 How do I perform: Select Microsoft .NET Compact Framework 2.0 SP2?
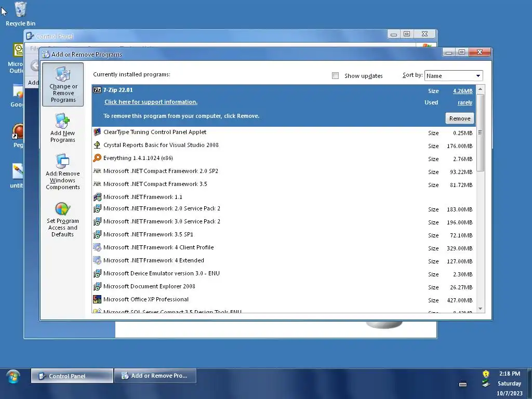coord(284,171)
